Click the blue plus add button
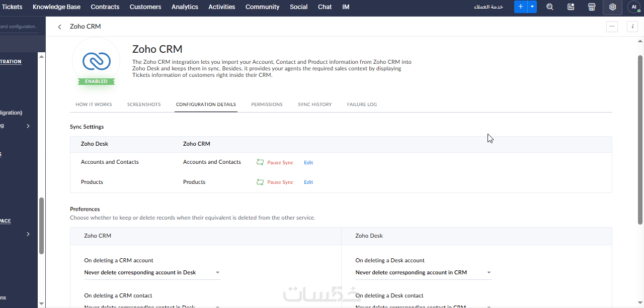Image resolution: width=644 pixels, height=308 pixels. tap(520, 7)
